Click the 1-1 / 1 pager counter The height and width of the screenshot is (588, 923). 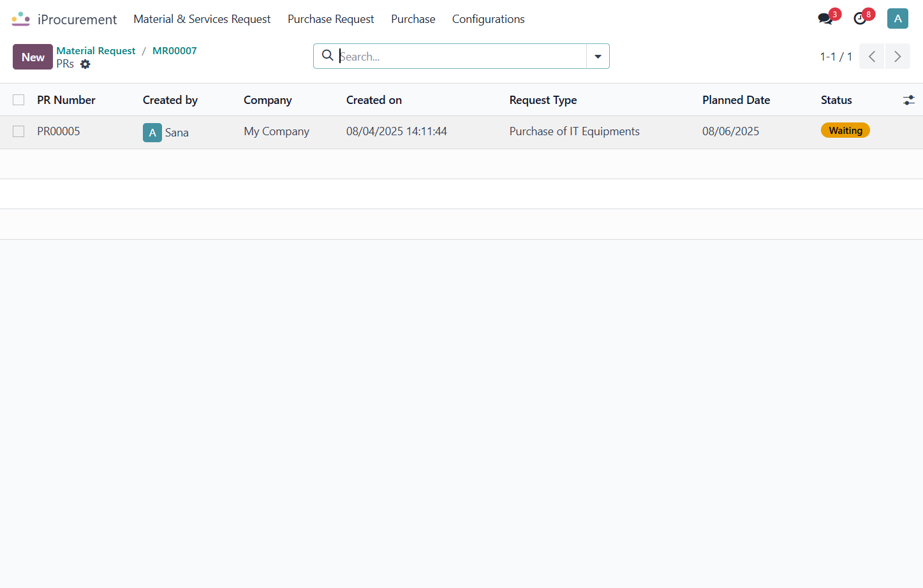[x=836, y=57]
